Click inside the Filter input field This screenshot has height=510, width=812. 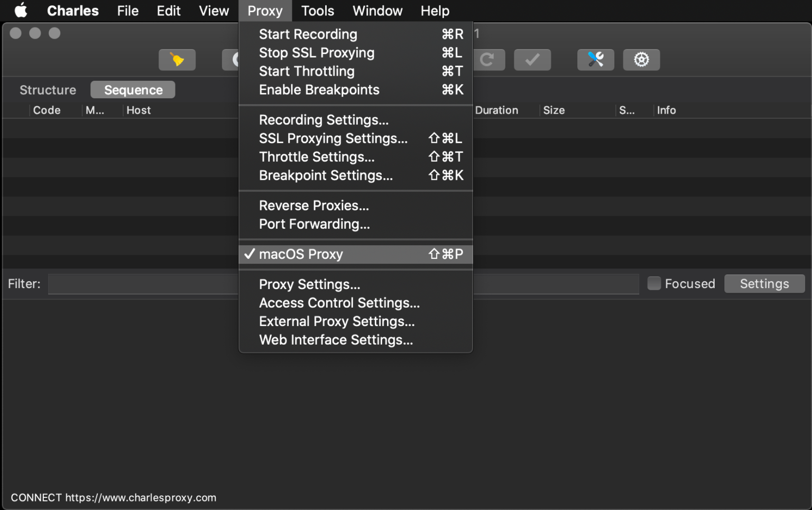[143, 284]
